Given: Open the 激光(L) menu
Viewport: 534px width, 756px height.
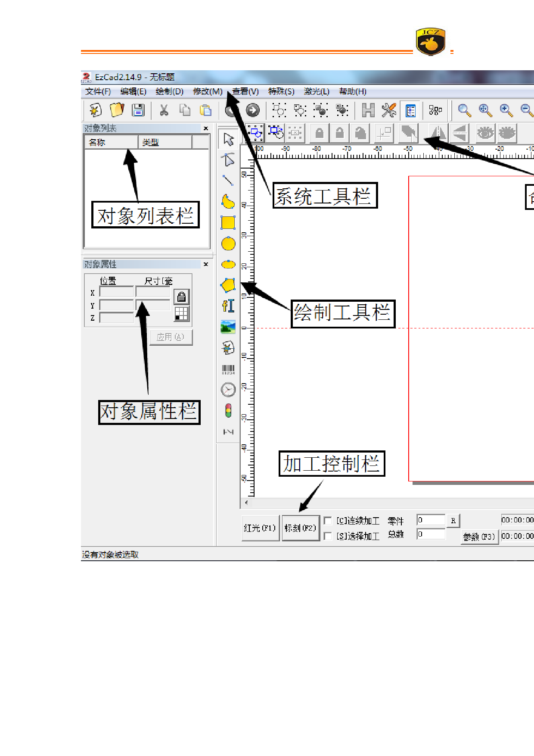Looking at the screenshot, I should pos(317,91).
